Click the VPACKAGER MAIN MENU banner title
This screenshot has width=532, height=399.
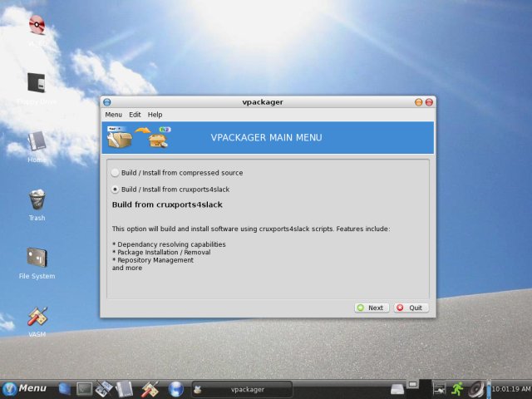tap(266, 137)
